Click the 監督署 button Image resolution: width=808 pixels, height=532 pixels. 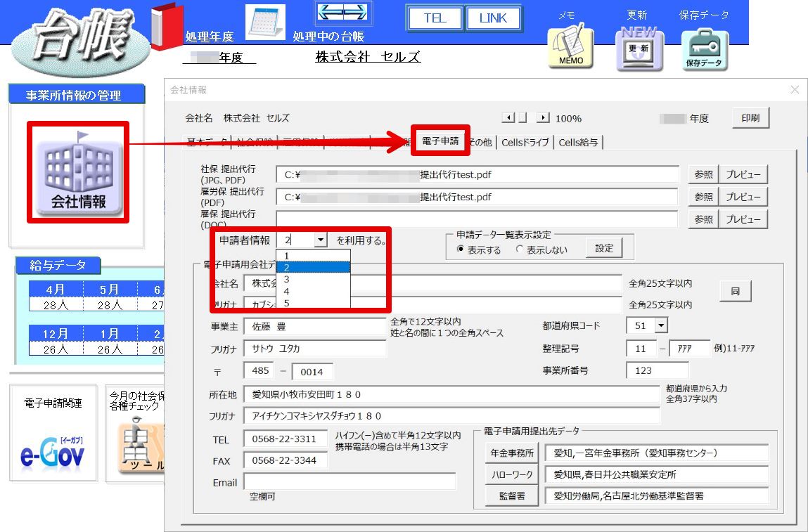pyautogui.click(x=512, y=496)
